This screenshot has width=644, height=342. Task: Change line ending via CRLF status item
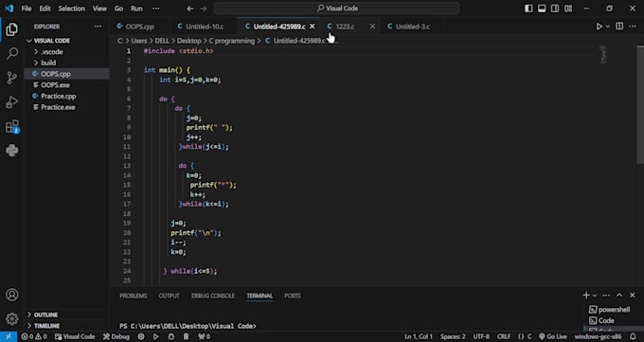(x=504, y=336)
